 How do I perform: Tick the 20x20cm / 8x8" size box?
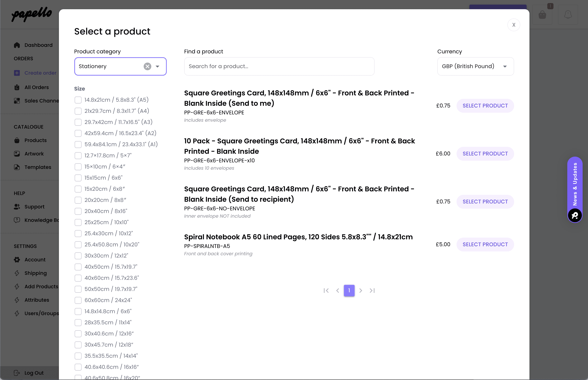78,200
